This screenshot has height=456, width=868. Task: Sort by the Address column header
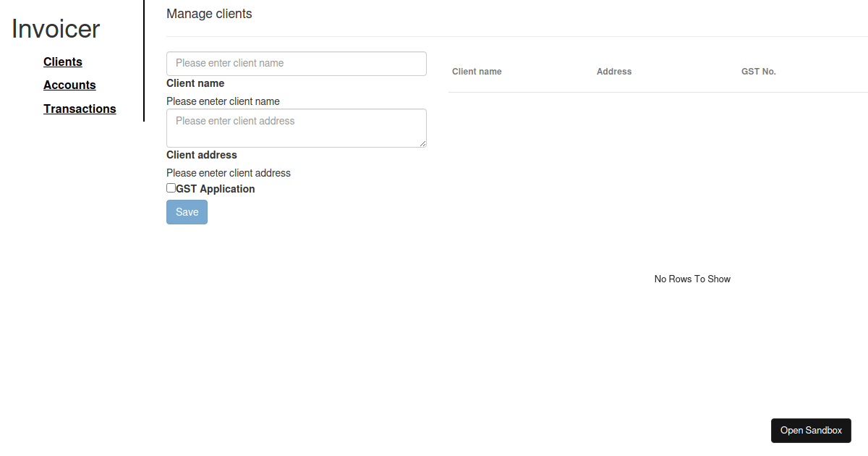click(x=613, y=71)
